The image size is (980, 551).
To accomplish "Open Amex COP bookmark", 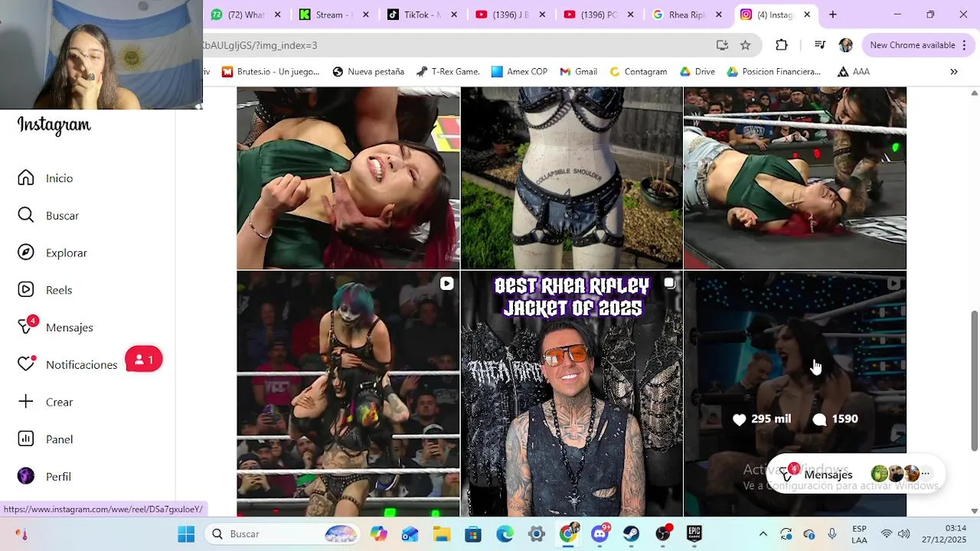I will coord(520,71).
